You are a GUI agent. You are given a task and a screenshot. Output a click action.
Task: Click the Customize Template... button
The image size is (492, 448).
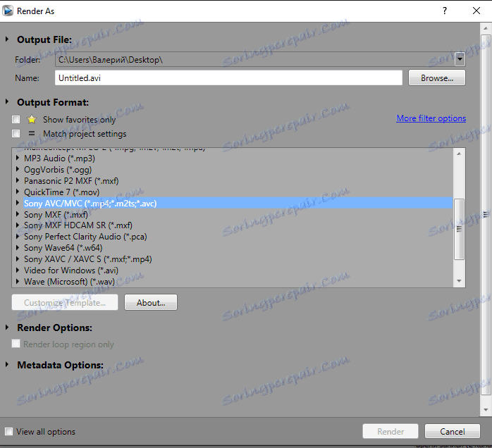(65, 302)
